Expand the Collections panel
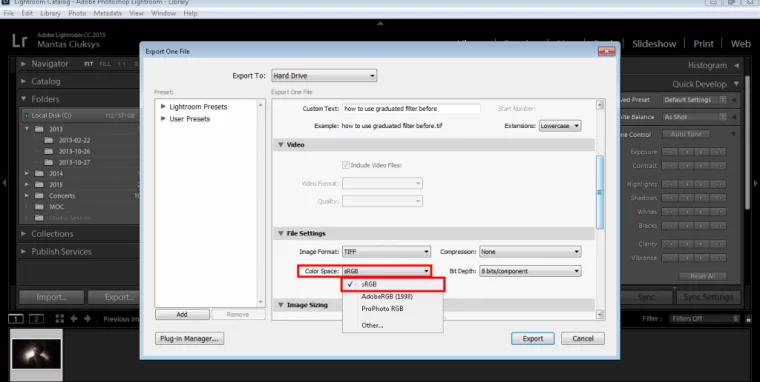This screenshot has width=760, height=382. 23,234
